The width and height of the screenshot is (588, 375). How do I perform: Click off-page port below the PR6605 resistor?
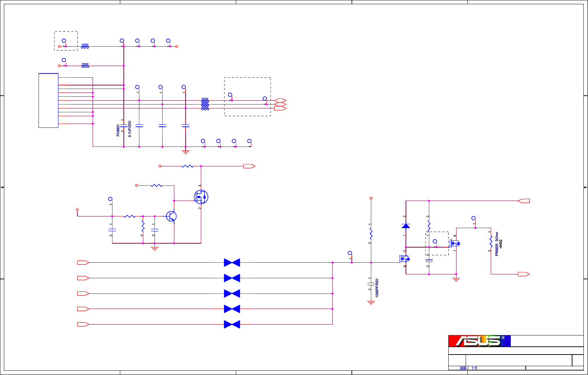click(x=524, y=274)
